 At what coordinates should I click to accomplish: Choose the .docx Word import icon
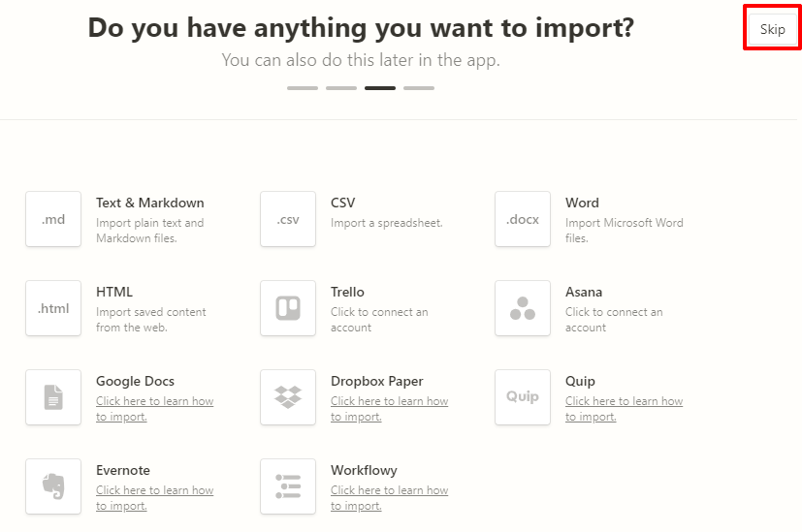pyautogui.click(x=523, y=219)
